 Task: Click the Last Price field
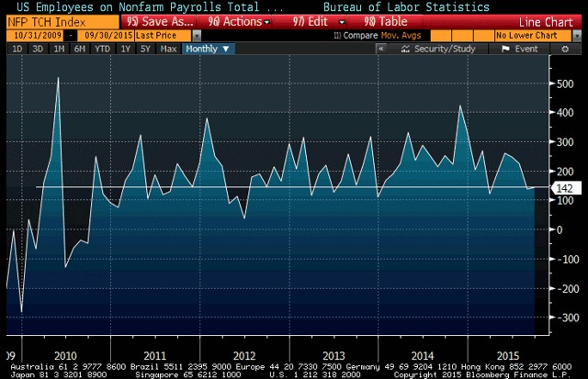coord(163,36)
